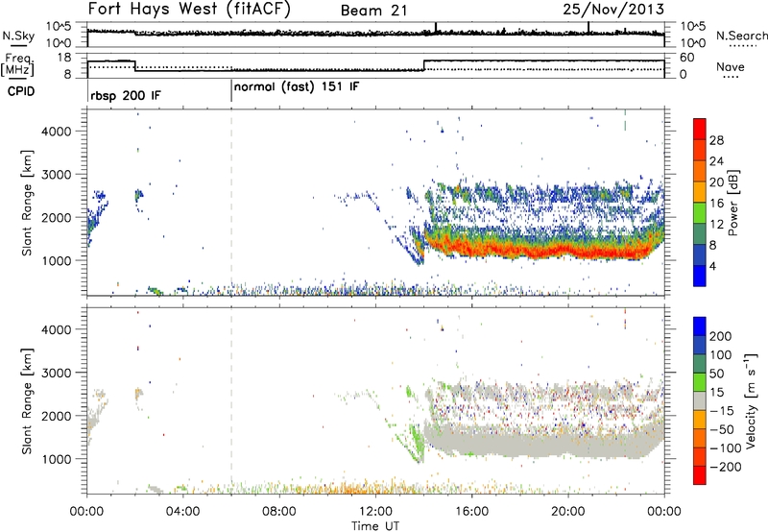Click the 'Time UT' axis label

coord(375,526)
